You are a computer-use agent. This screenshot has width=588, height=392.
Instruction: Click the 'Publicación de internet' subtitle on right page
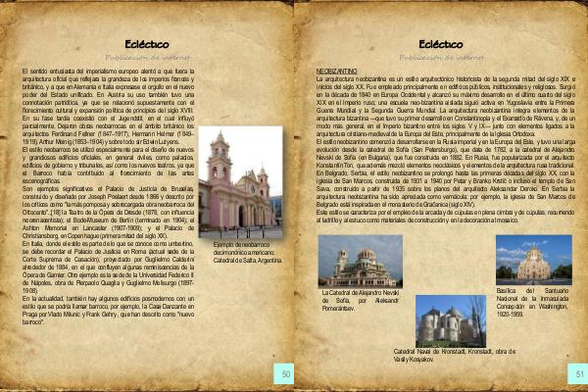(x=442, y=58)
